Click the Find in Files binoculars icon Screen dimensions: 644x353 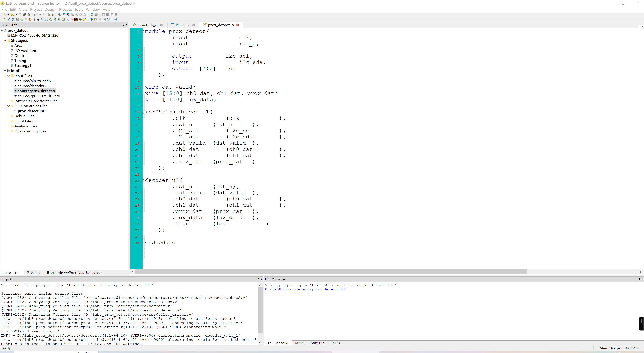pos(68,15)
